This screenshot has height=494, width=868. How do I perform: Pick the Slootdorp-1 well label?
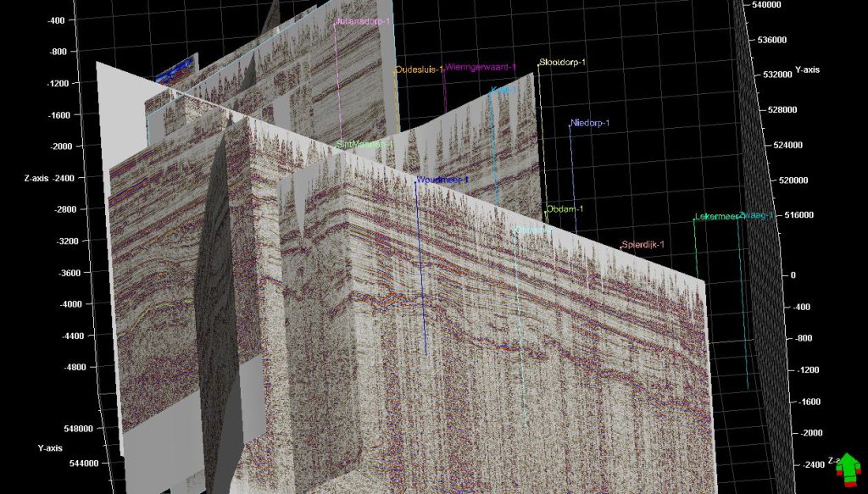562,63
